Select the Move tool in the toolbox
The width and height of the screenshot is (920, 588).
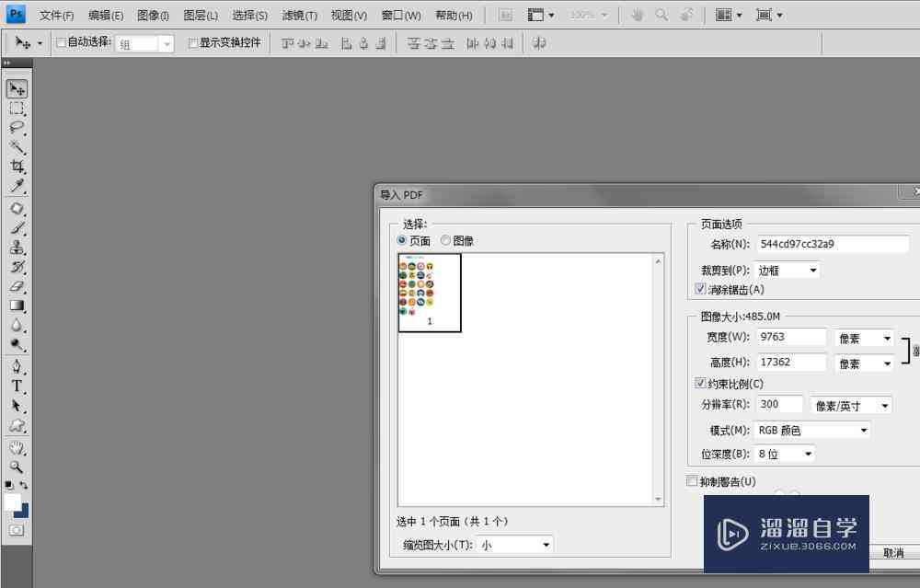17,89
